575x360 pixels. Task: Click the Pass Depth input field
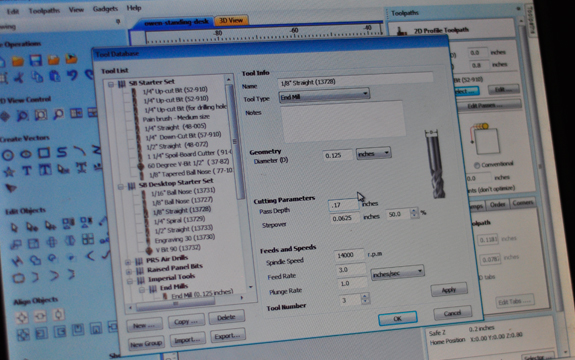[x=343, y=205]
